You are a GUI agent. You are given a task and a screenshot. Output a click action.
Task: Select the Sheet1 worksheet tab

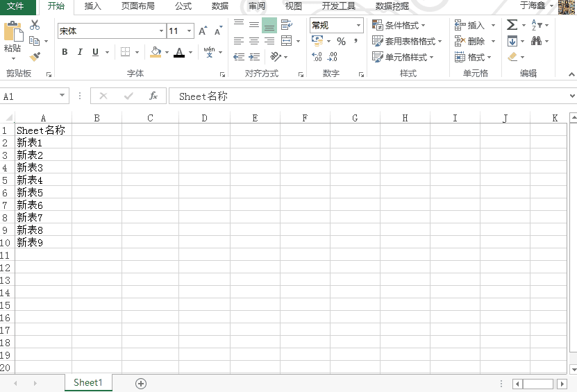[88, 383]
